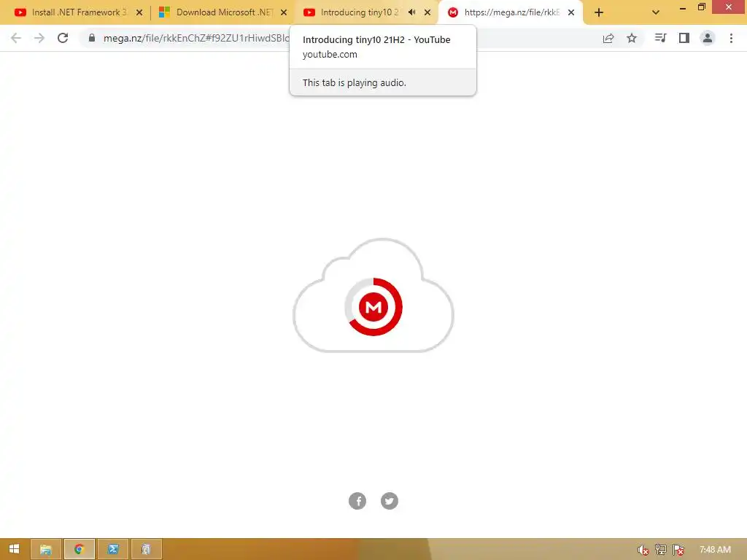Open Windows Start button
Image resolution: width=747 pixels, height=560 pixels.
coord(15,549)
